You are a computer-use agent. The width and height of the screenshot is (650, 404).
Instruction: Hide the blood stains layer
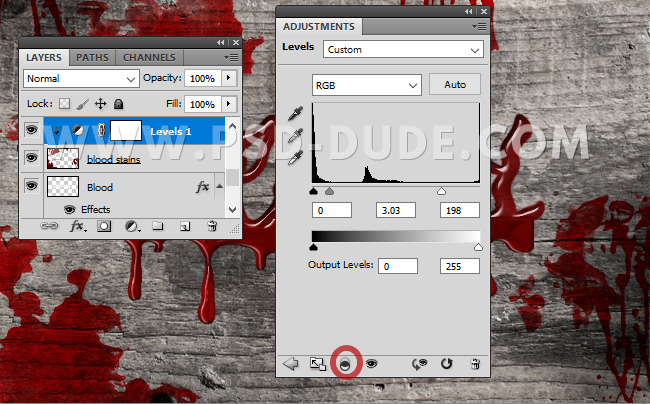pos(32,158)
